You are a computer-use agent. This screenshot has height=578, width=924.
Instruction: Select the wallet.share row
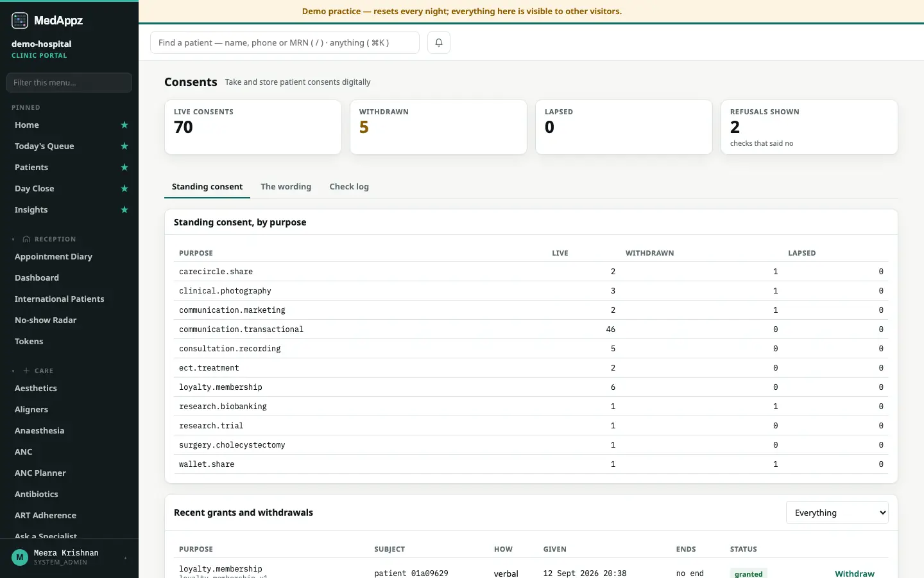tap(531, 464)
